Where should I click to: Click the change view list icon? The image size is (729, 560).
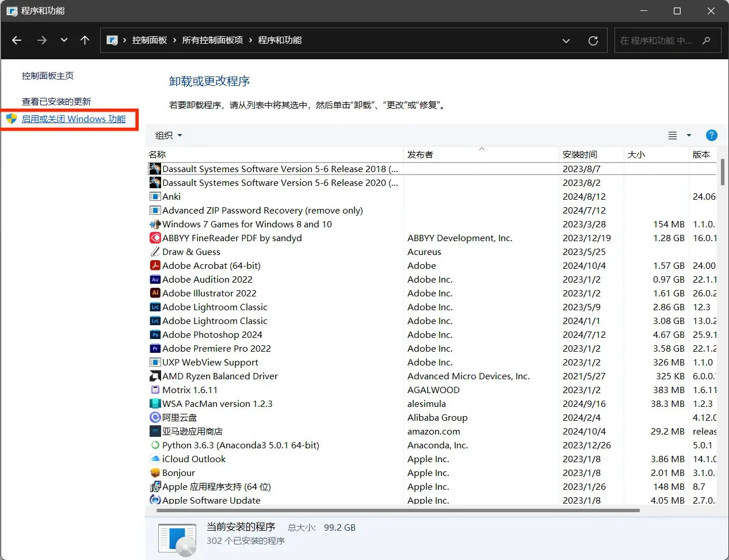(672, 135)
